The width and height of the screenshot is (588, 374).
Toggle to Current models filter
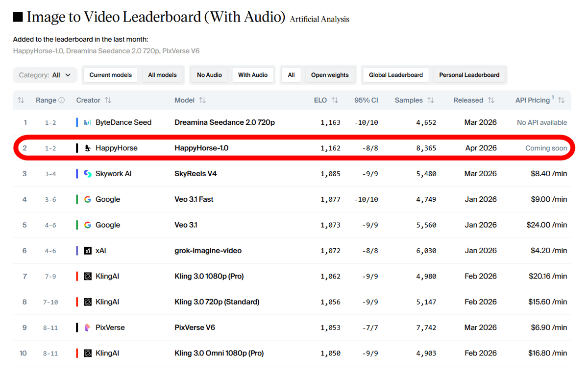click(x=111, y=75)
